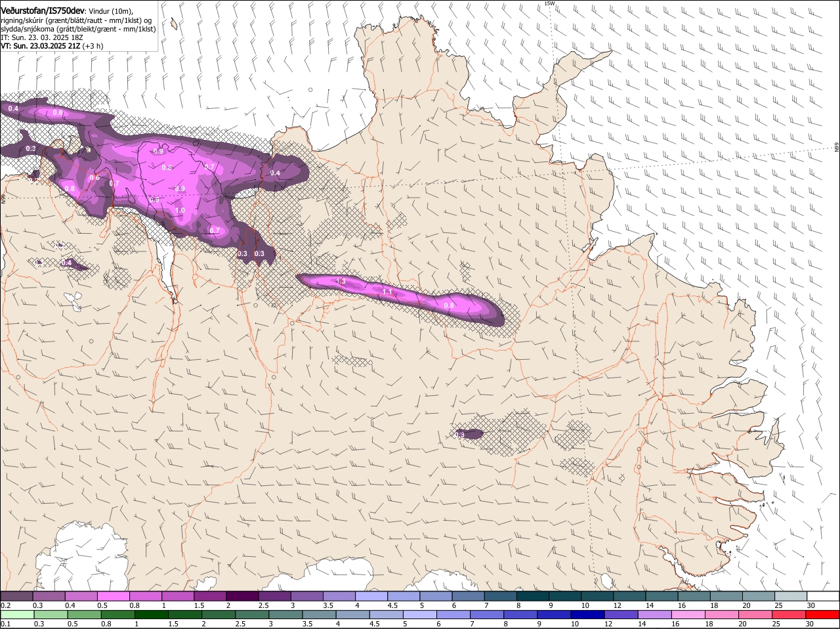Viewport: 840px width, 629px height.
Task: Pick the darkest green swatch between 1 and 1.5 in lower legend
Action: (x=152, y=615)
